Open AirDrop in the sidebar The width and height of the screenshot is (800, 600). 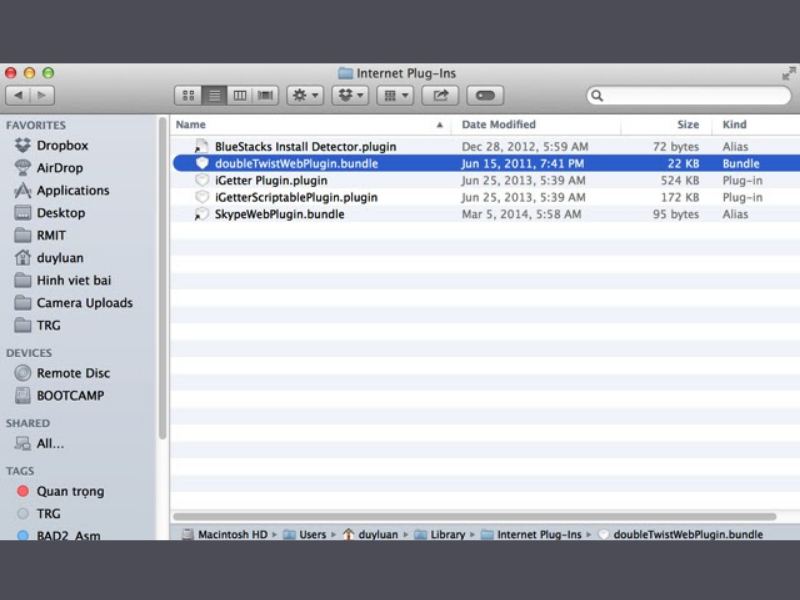coord(59,168)
